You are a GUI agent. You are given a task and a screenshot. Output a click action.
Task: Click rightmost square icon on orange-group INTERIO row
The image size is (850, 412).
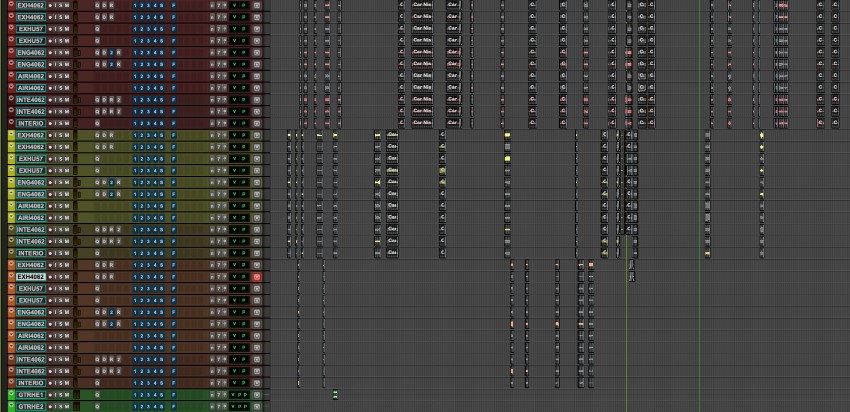pyautogui.click(x=257, y=383)
